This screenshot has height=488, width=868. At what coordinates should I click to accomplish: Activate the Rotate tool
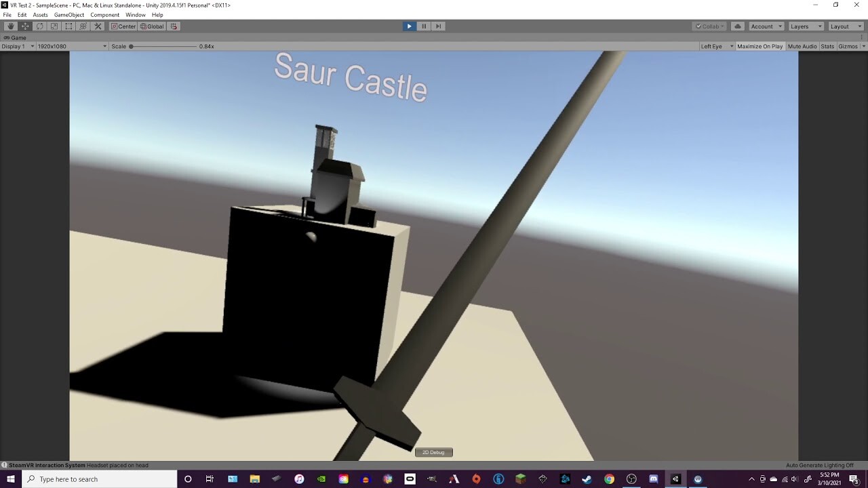click(39, 26)
